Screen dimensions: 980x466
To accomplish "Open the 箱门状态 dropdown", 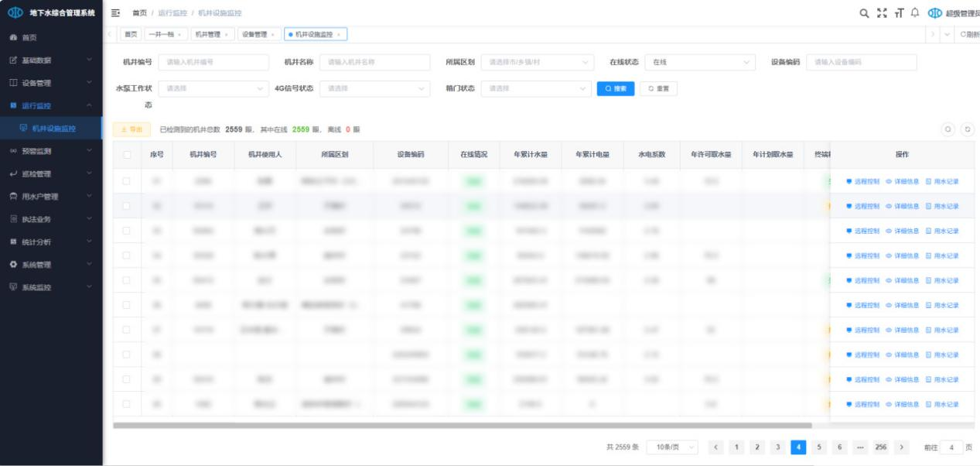I will click(536, 88).
